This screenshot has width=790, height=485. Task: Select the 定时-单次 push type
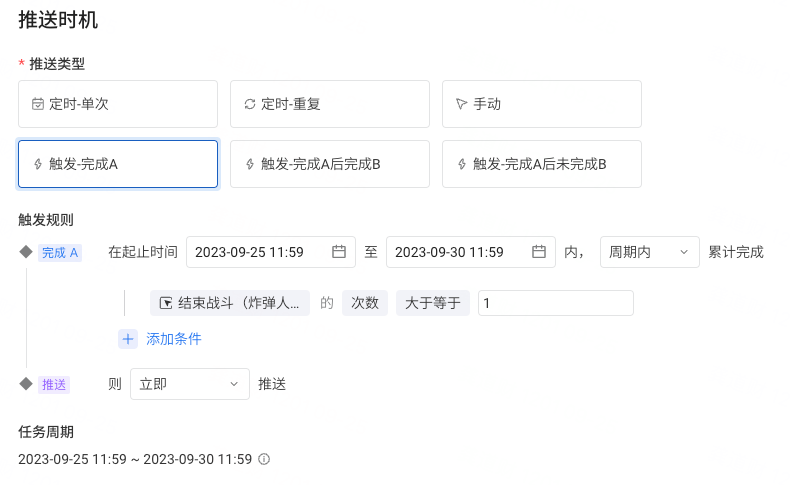(x=118, y=104)
